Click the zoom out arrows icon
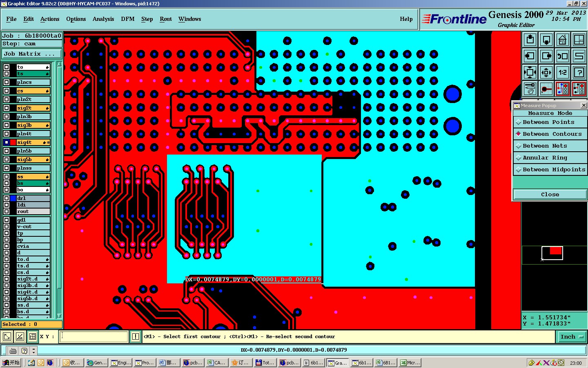Screen dimensions: 588x368 point(546,72)
